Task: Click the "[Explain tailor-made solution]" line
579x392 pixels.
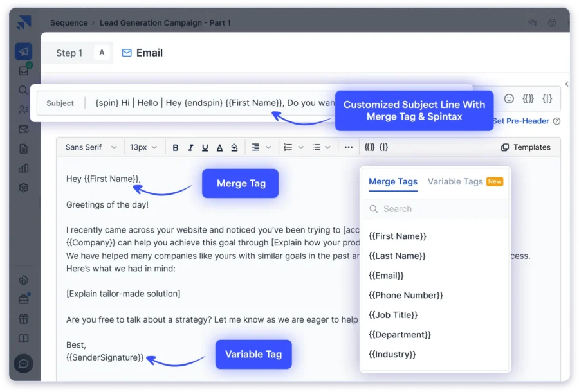Action: pyautogui.click(x=124, y=294)
